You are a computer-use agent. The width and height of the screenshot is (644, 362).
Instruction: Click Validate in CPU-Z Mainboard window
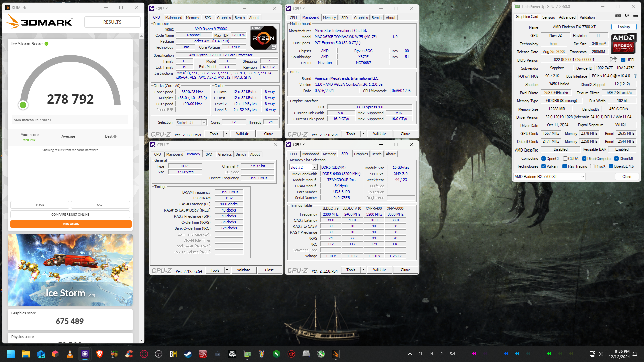point(379,134)
